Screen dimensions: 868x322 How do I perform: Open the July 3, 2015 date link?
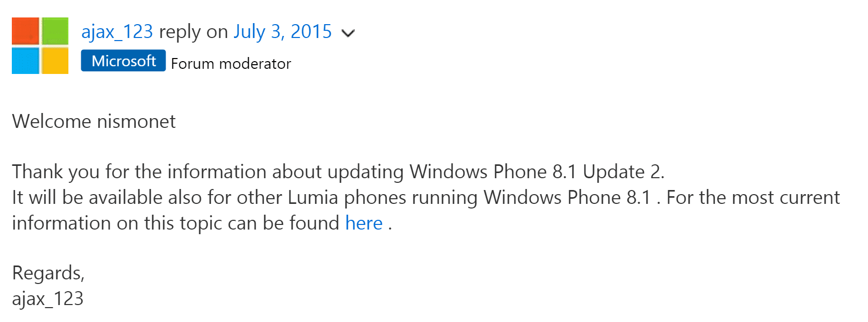(x=283, y=32)
